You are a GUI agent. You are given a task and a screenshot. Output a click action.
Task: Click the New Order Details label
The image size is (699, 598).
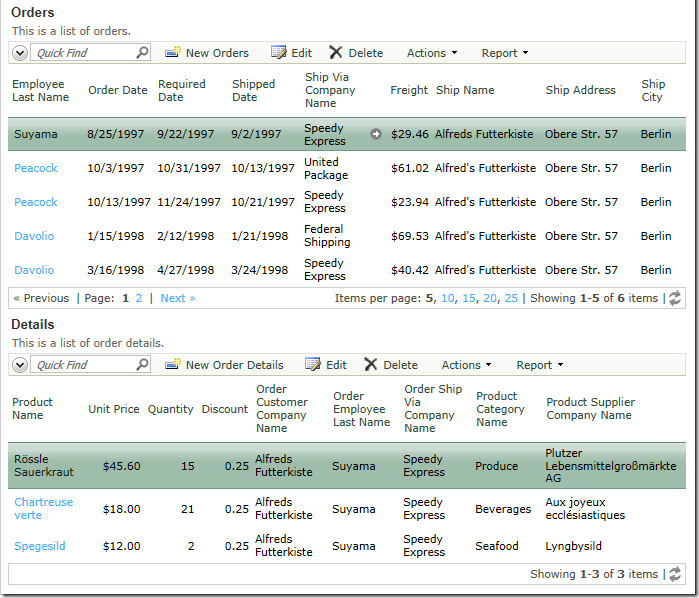(234, 365)
